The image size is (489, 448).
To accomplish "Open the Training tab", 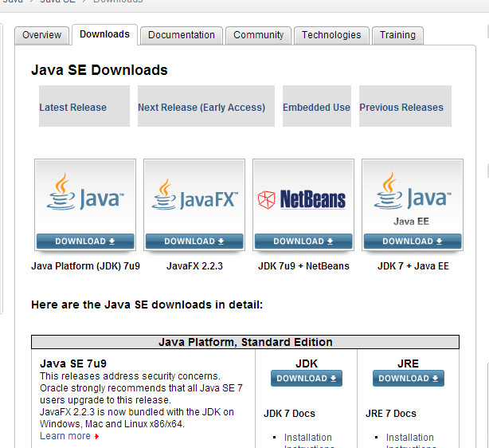I will [397, 35].
